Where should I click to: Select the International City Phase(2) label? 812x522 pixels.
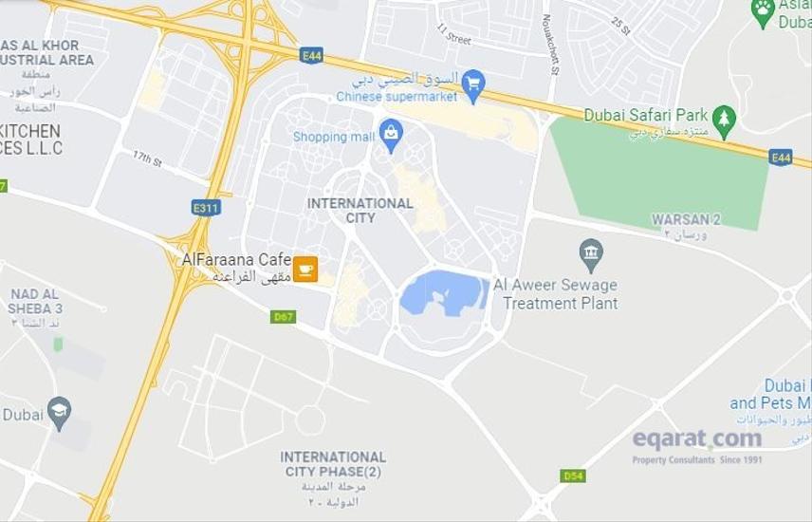click(x=333, y=464)
